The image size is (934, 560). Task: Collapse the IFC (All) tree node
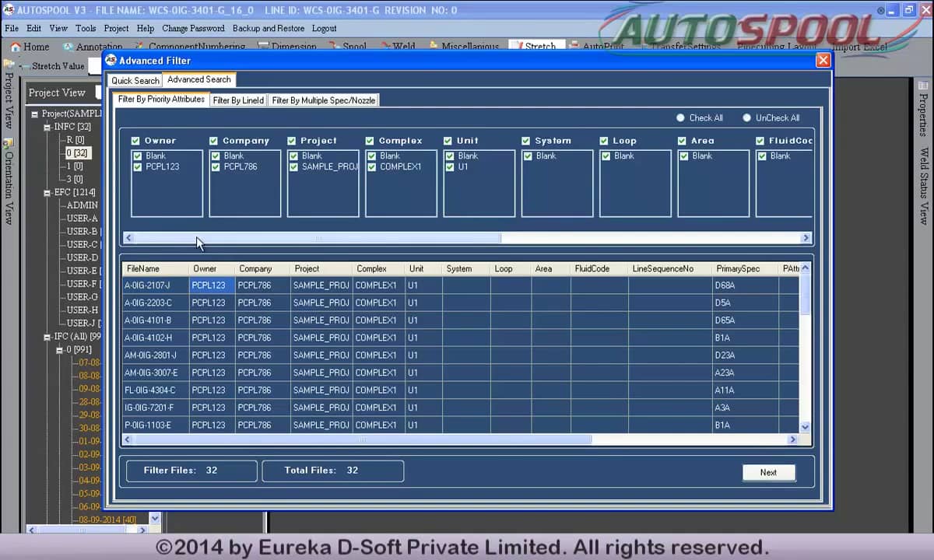coord(47,337)
